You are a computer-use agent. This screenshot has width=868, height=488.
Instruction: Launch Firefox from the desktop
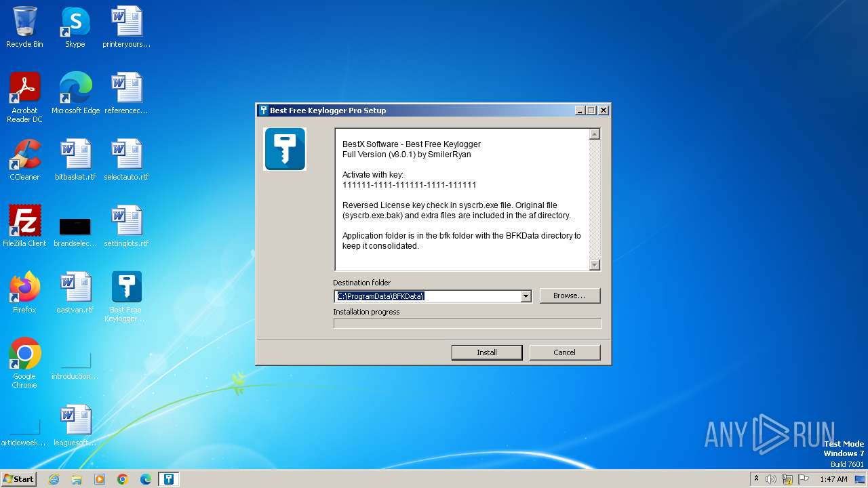coord(24,293)
